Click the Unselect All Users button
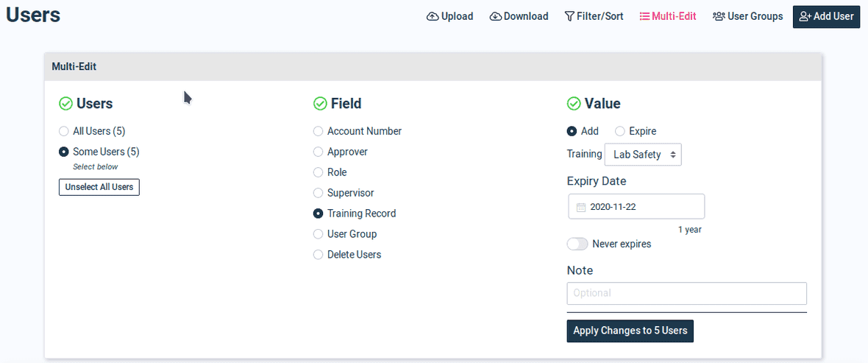Viewport: 868px width, 363px height. click(99, 187)
